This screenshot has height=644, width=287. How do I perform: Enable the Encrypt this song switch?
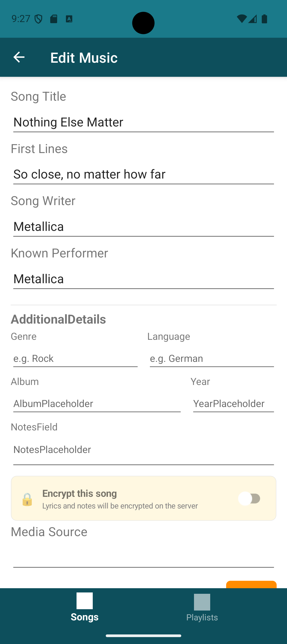(249, 498)
